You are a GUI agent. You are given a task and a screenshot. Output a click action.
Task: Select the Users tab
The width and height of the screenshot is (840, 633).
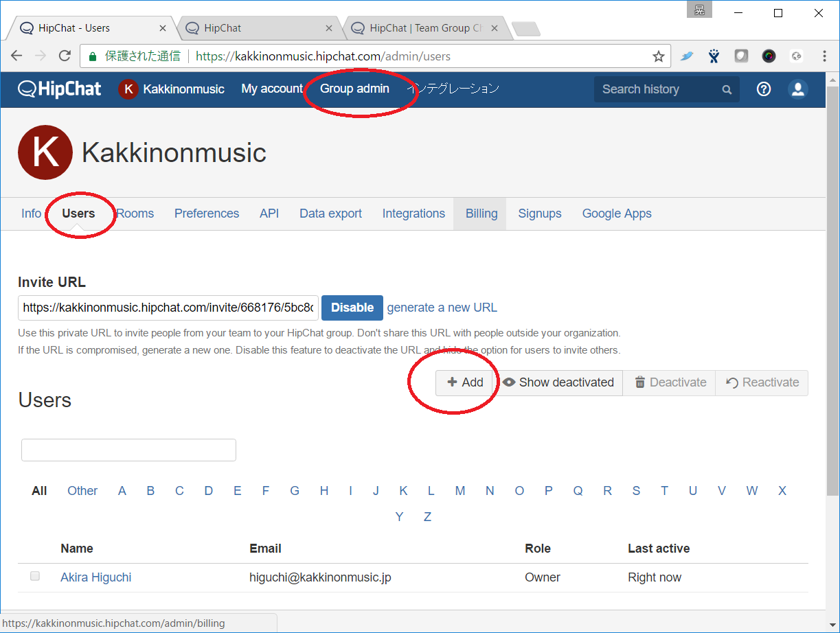pos(78,214)
